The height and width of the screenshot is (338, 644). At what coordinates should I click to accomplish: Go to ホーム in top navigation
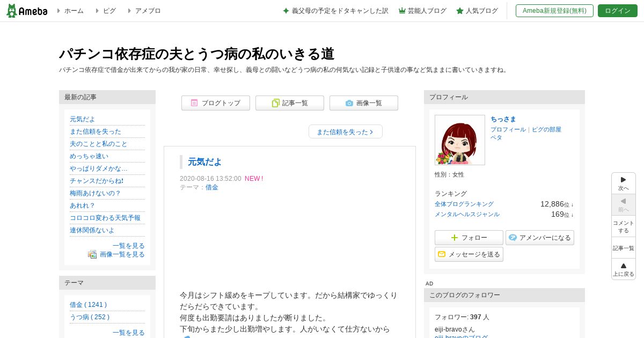(x=74, y=11)
